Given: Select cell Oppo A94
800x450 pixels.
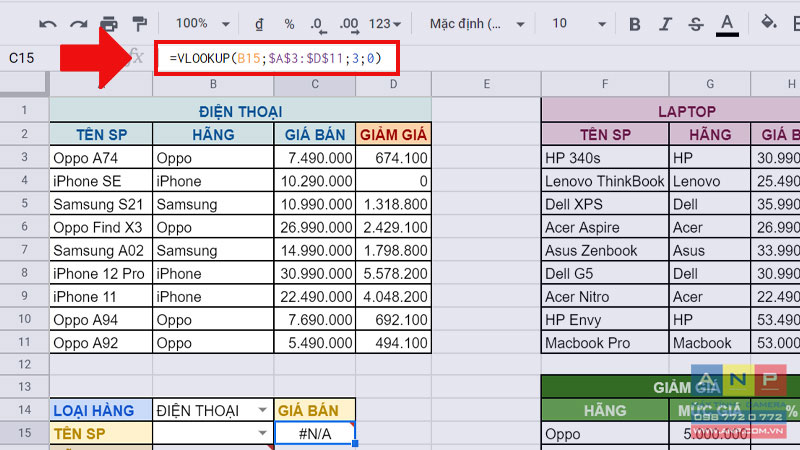Looking at the screenshot, I should point(101,319).
